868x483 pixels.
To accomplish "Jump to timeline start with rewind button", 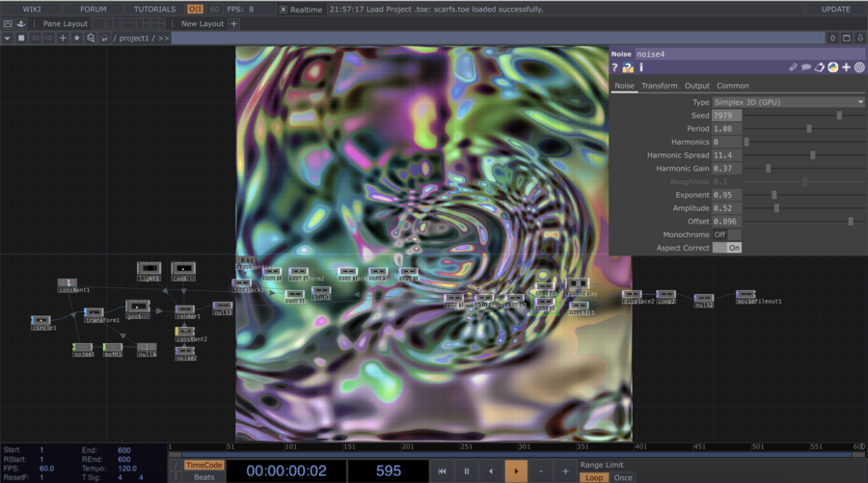I will [x=442, y=470].
